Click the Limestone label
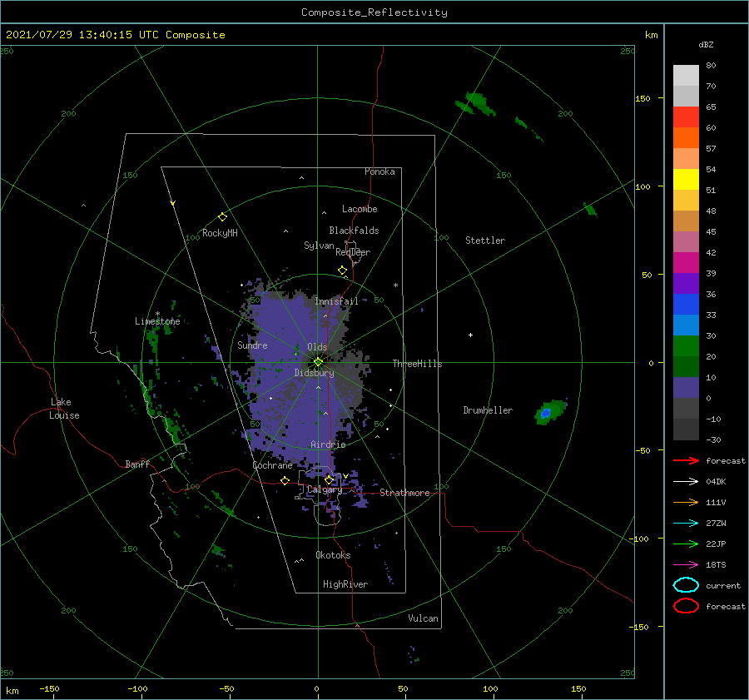The height and width of the screenshot is (700, 749). coord(157,321)
